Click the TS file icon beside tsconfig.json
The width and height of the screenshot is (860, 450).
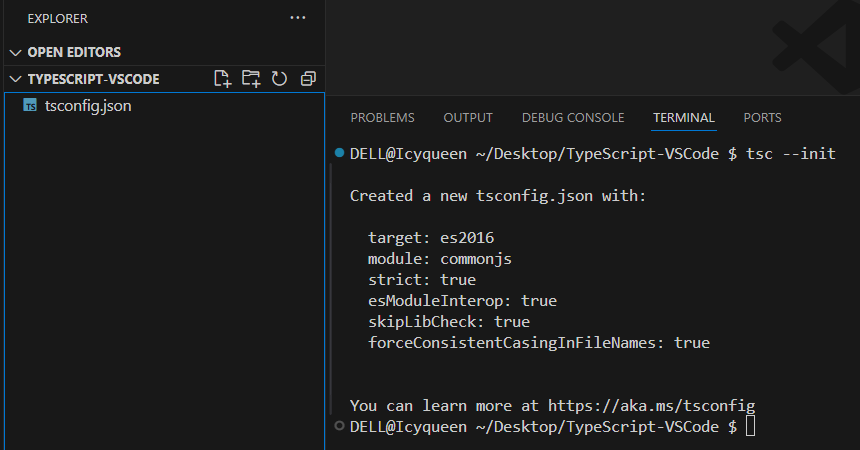click(x=30, y=105)
